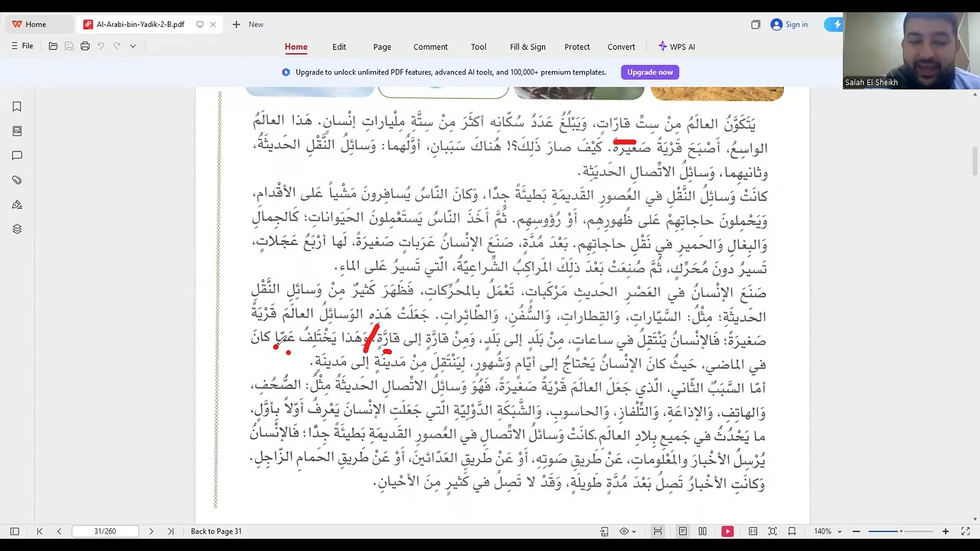Open the Edit ribbon tab
The width and height of the screenshot is (980, 551).
(339, 47)
